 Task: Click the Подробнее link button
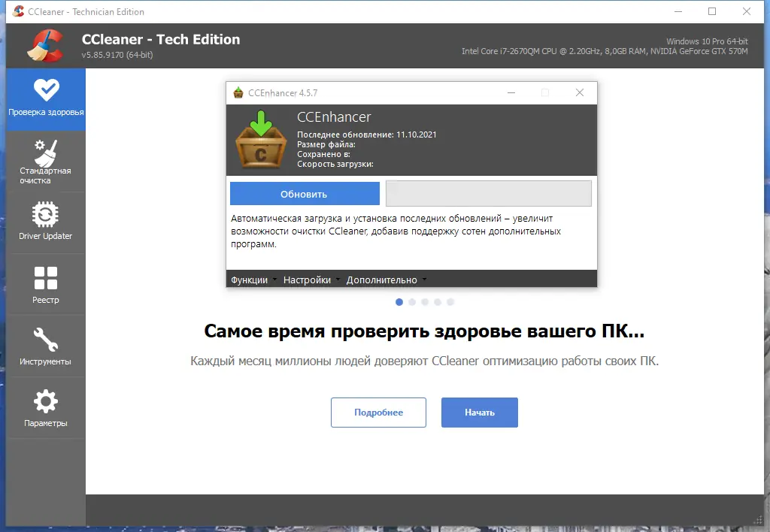pos(378,412)
